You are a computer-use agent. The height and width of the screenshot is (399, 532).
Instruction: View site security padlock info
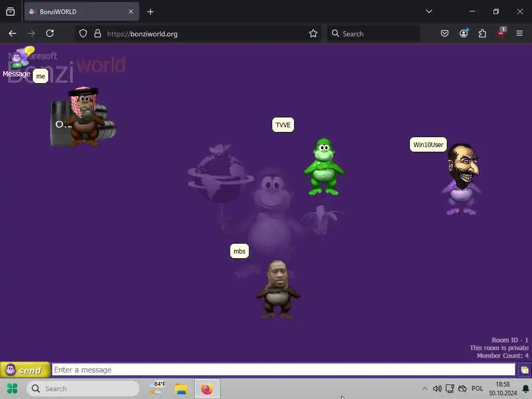point(98,34)
